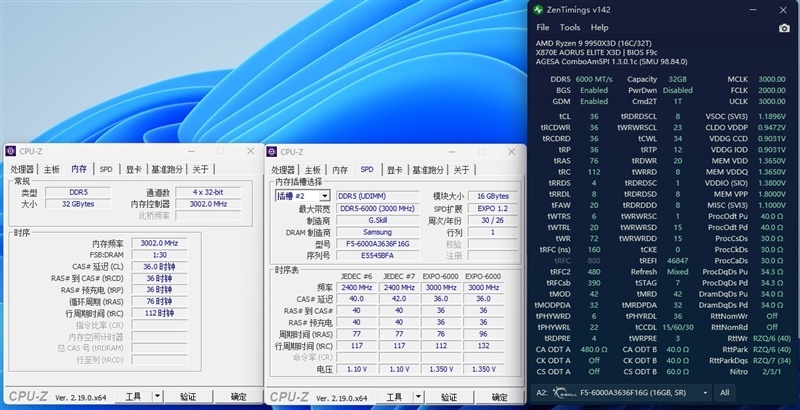Click the Capacity 32GB value in ZenTimings
The height and width of the screenshot is (410, 800).
678,79
